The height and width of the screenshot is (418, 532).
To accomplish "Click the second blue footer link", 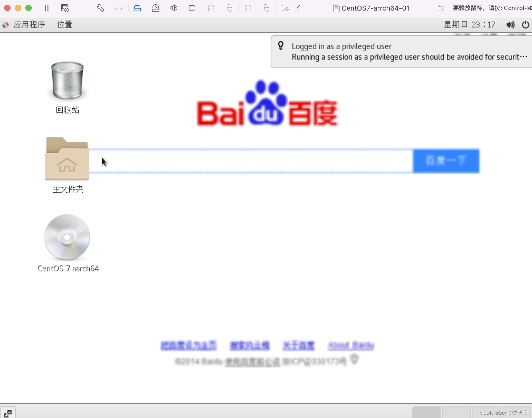I will click(250, 345).
